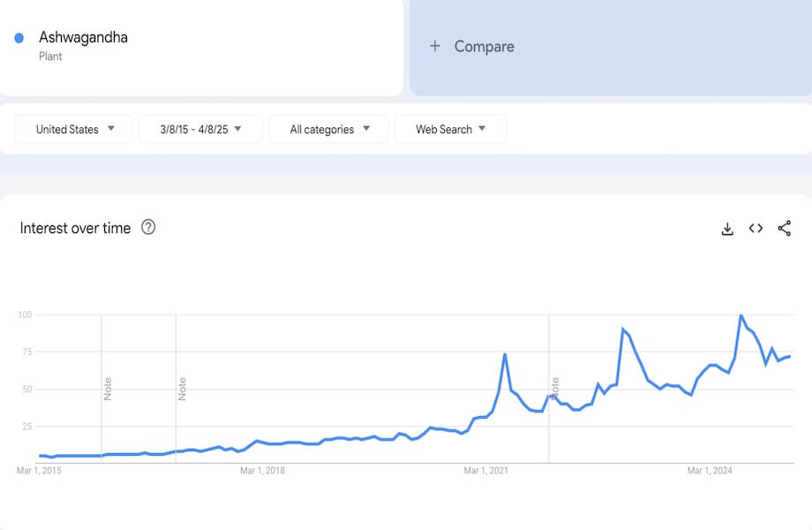
Task: Open help for Interest over time
Action: point(148,227)
